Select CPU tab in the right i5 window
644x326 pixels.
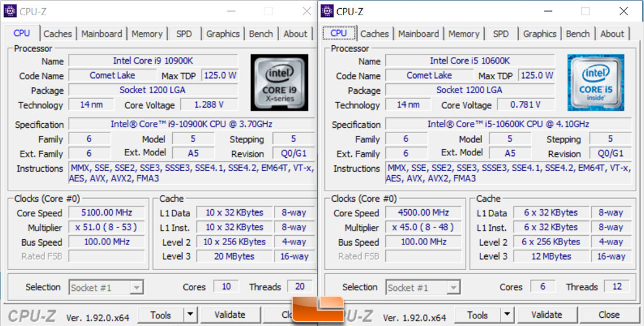339,33
